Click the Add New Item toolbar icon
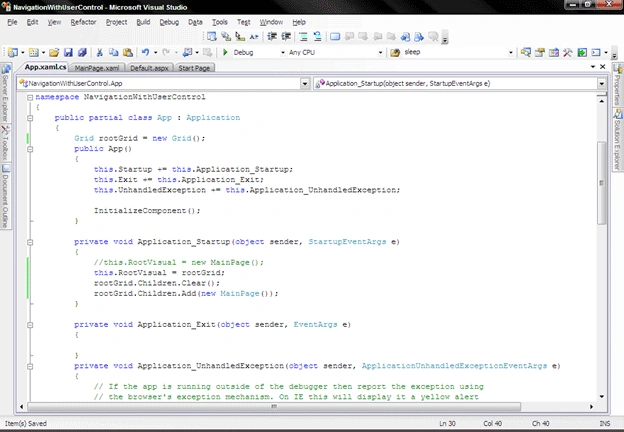This screenshot has height=432, width=624. click(x=34, y=53)
